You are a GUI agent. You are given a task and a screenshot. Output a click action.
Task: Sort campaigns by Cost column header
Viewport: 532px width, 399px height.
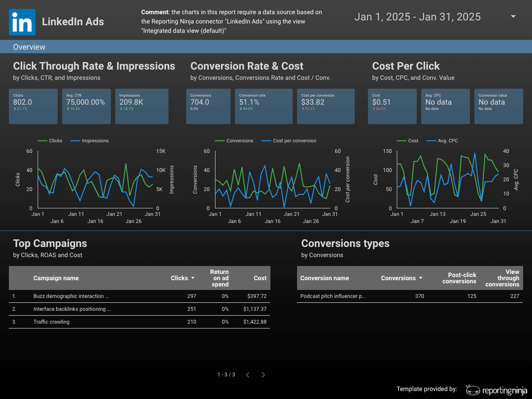(260, 278)
